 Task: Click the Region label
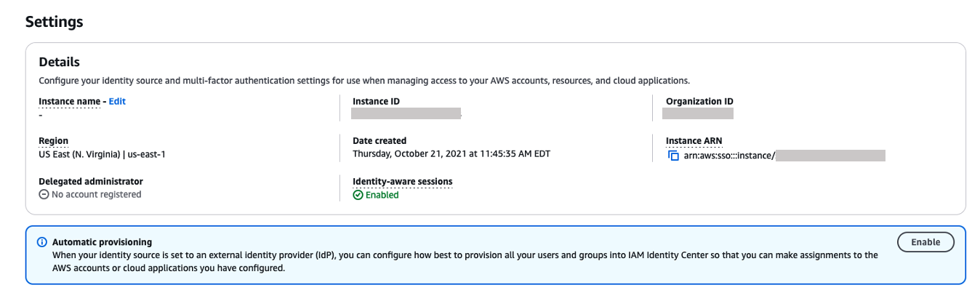click(53, 141)
